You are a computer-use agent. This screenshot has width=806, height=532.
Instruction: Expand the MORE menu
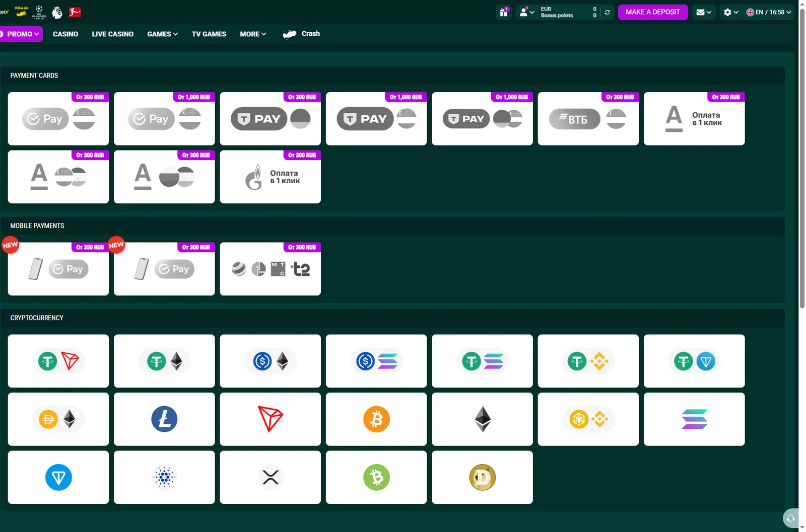pyautogui.click(x=253, y=34)
